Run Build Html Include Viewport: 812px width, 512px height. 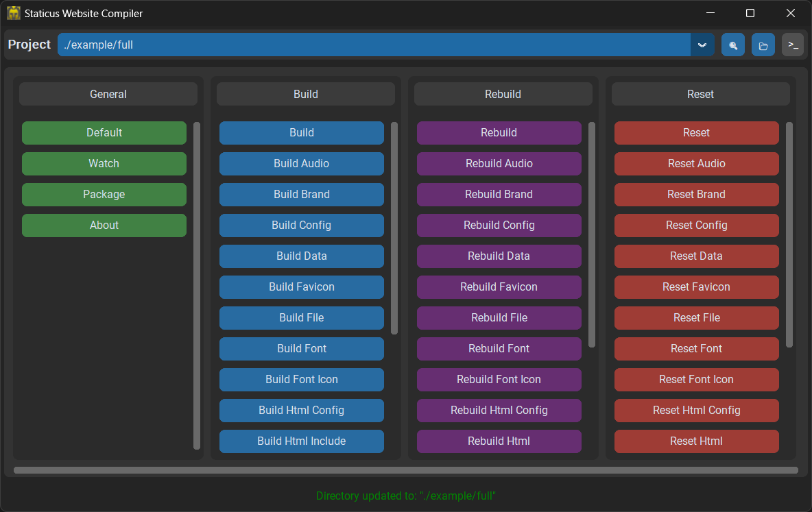click(301, 441)
